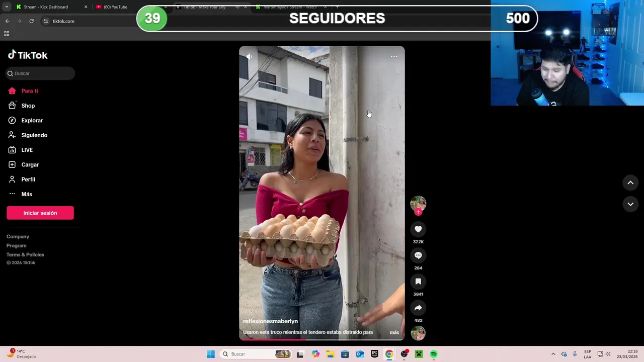
Task: Open the Company footer link
Action: [18, 236]
